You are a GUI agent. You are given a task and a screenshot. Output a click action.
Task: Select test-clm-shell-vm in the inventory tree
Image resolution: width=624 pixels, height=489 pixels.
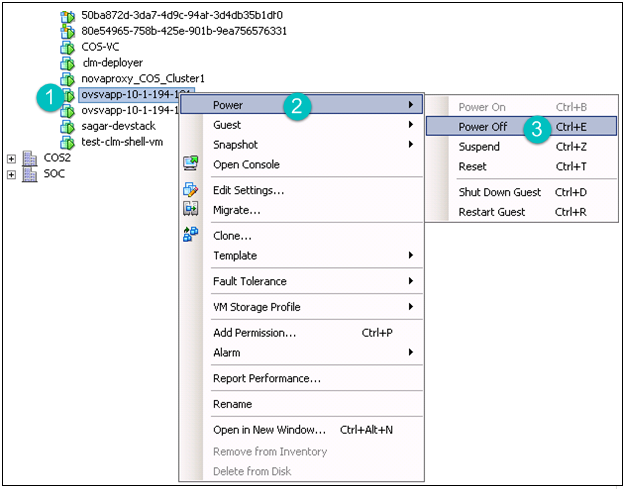point(122,141)
